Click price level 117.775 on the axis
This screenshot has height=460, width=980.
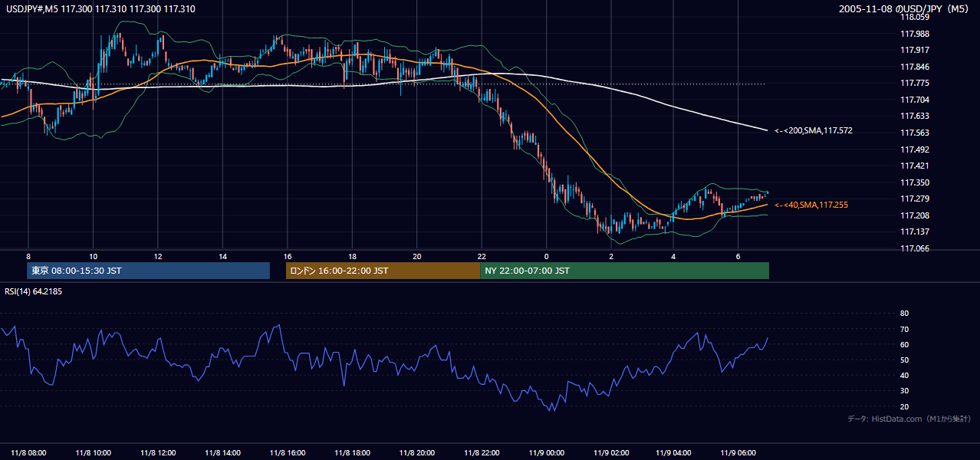point(915,84)
